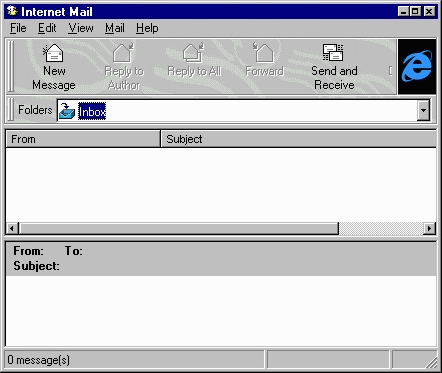Viewport: 442px width, 373px height.
Task: Click the window resize grip corner
Action: (x=431, y=362)
